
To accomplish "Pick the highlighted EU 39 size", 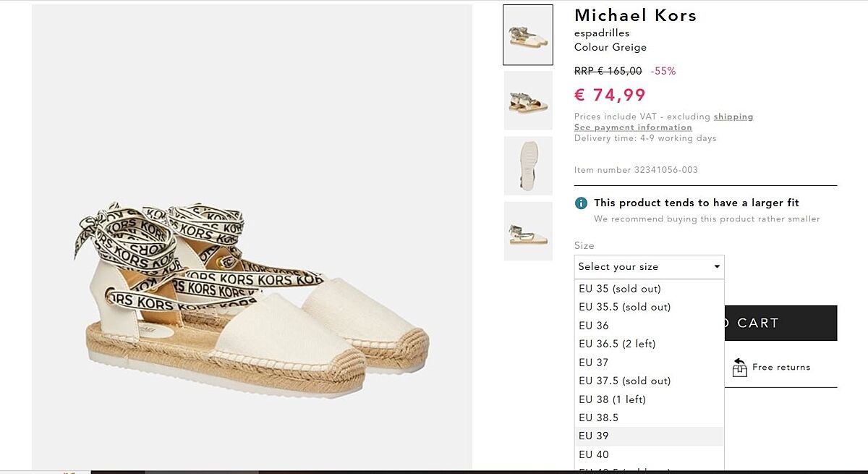I will [594, 436].
